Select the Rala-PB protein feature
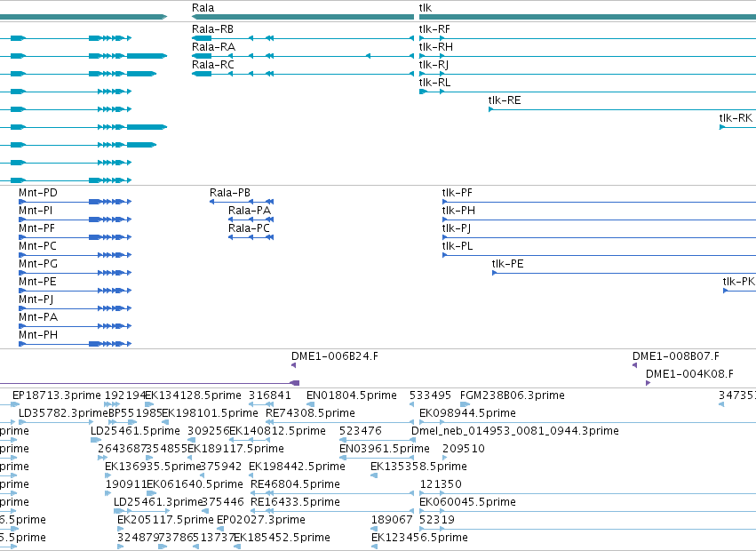The height and width of the screenshot is (551, 756). [242, 202]
